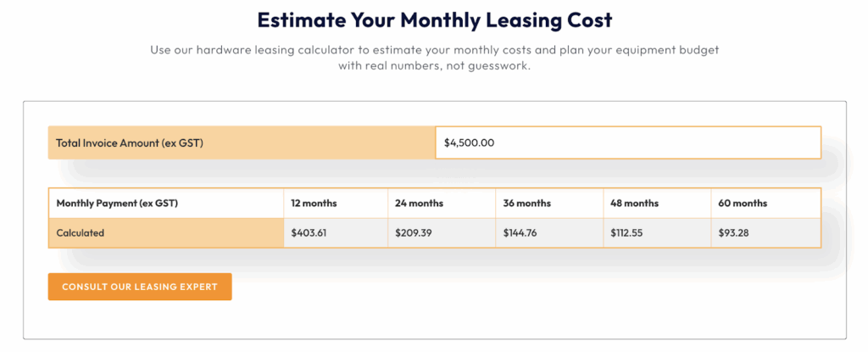Viewport: 868px width, 352px height.
Task: Click the hardware leasing calculator description text
Action: 435,58
